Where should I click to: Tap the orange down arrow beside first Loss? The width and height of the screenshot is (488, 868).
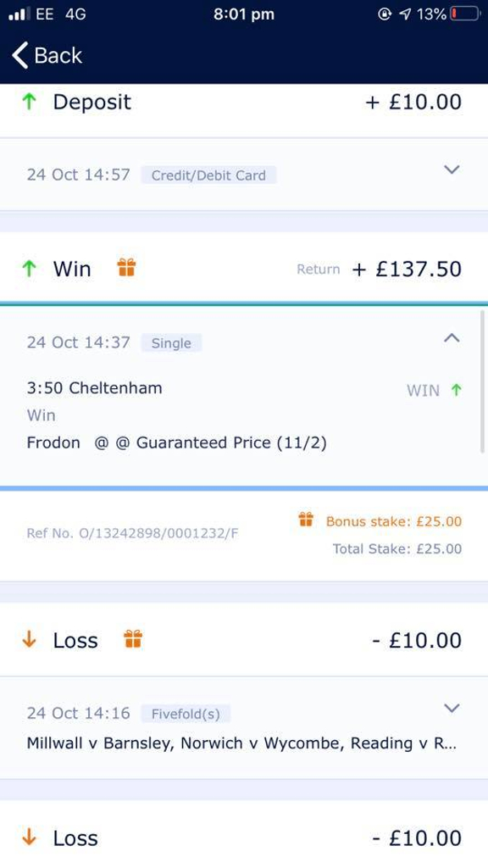pyautogui.click(x=29, y=641)
